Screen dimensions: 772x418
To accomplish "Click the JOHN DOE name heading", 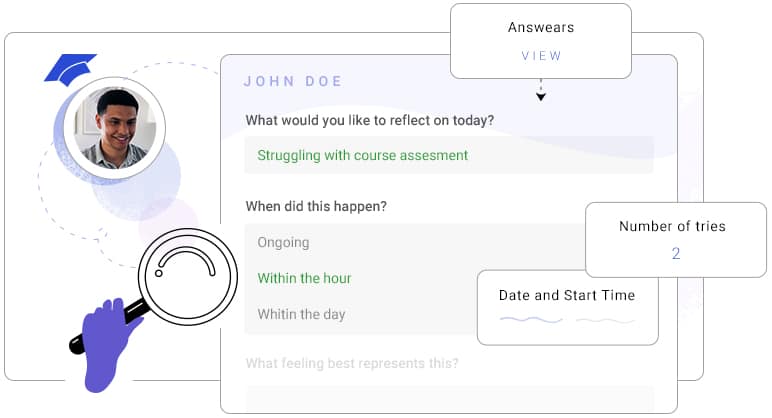I will coord(293,81).
